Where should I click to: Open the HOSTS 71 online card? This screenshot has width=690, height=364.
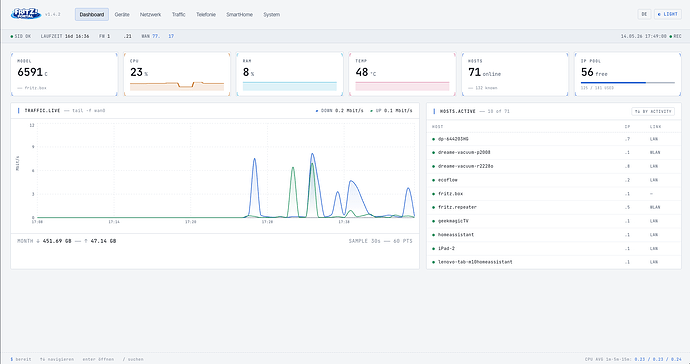pyautogui.click(x=515, y=74)
